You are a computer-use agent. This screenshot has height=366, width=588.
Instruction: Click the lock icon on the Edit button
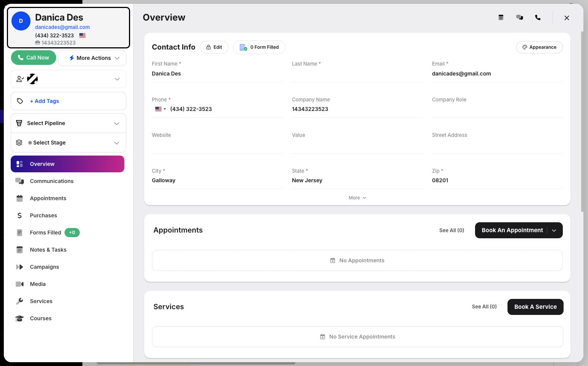209,47
